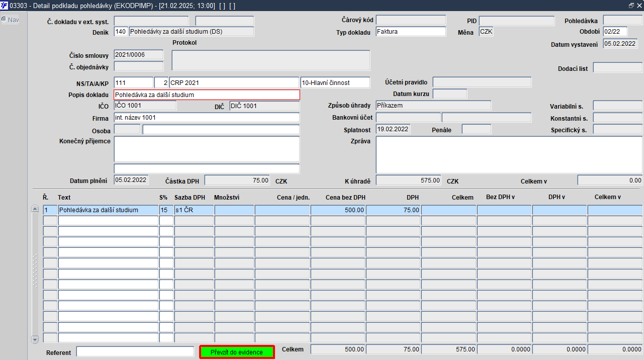
Task: Open the 10-Hlavní činnost field
Action: [x=335, y=82]
